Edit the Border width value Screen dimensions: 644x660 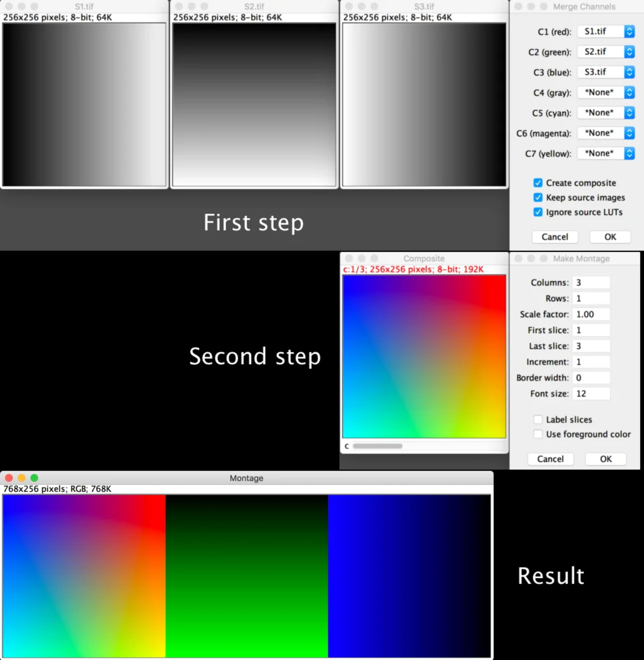click(x=591, y=377)
